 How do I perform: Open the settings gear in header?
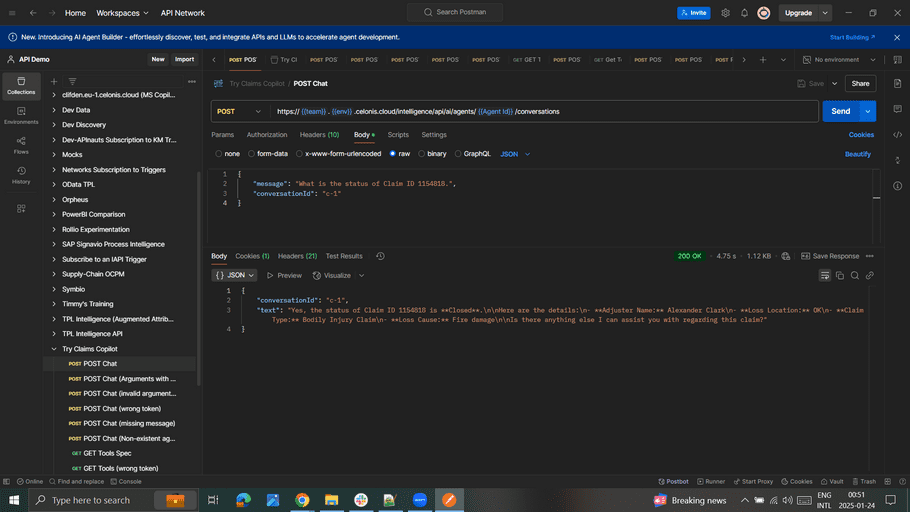coord(725,13)
